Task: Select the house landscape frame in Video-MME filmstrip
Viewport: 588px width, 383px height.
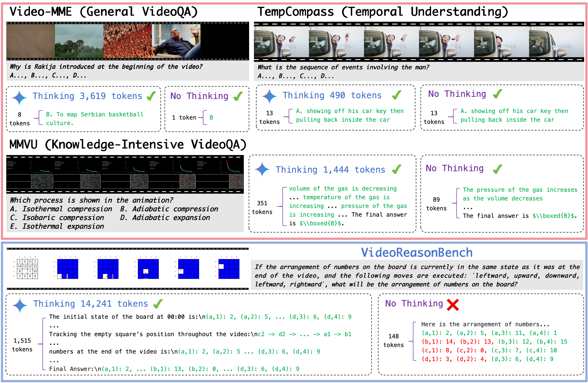Action: coord(79,41)
